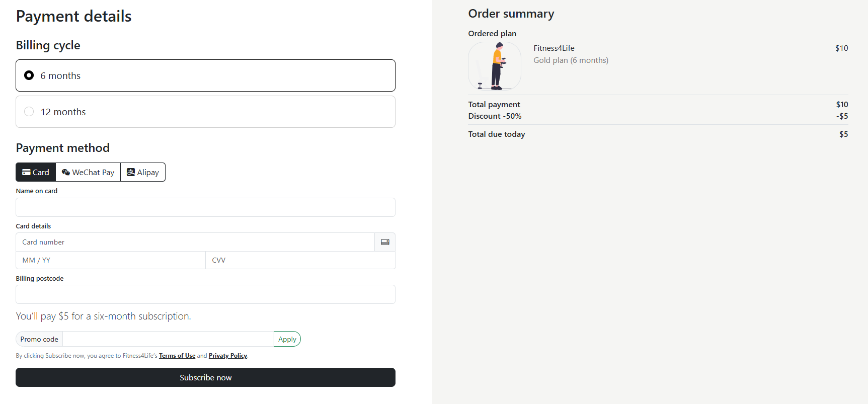Click the WeChat Pay logo icon
Viewport: 868px width, 404px height.
[65, 172]
